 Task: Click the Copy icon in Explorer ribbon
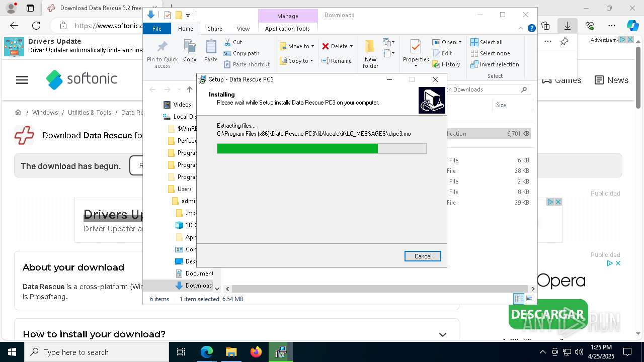(190, 51)
